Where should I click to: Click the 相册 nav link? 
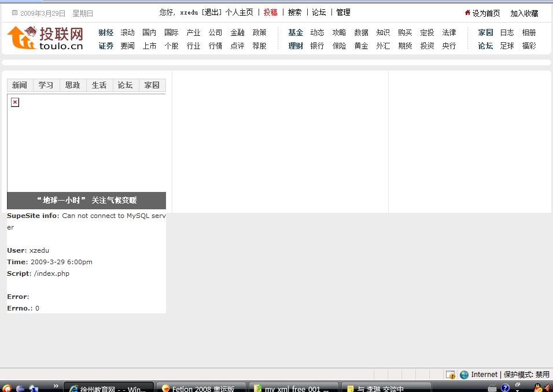[x=529, y=33]
